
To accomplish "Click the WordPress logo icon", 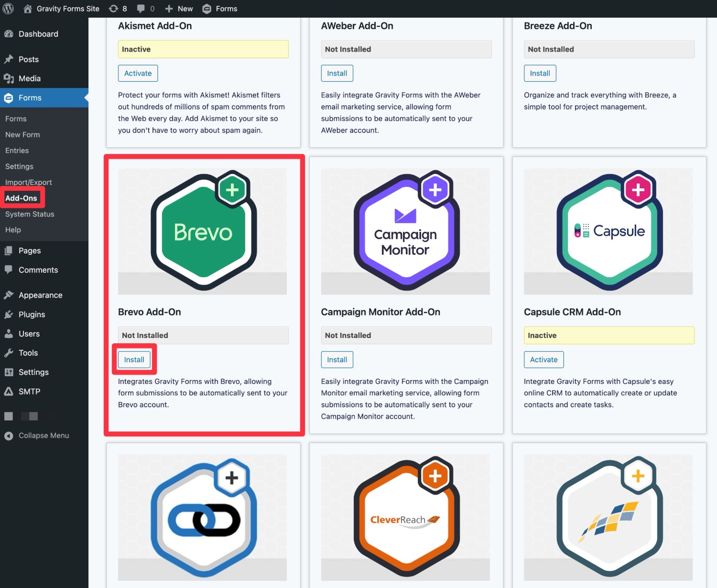I will [8, 9].
